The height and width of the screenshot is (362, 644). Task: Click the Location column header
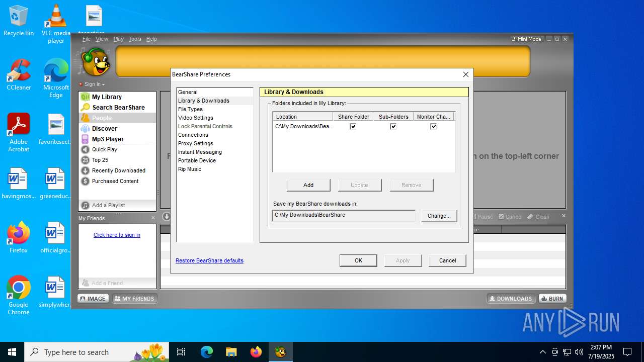point(303,117)
